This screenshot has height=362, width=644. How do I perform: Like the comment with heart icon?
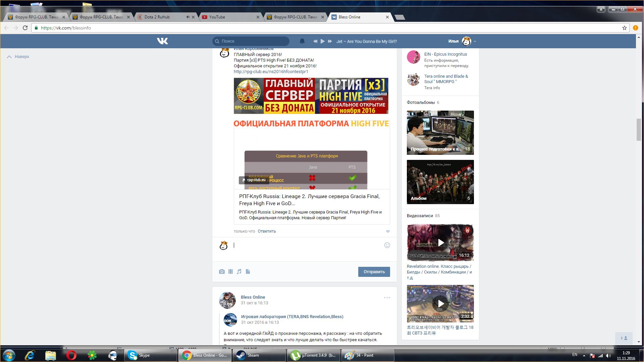click(x=388, y=231)
